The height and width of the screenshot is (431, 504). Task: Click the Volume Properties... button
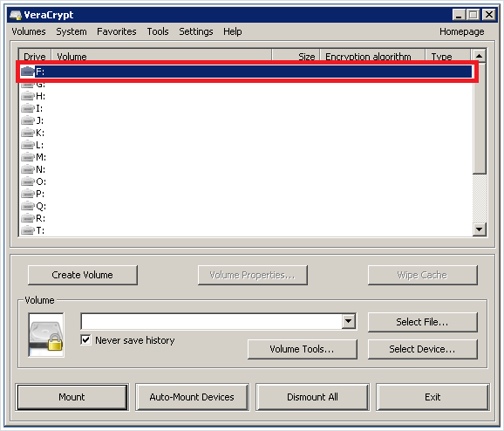253,275
